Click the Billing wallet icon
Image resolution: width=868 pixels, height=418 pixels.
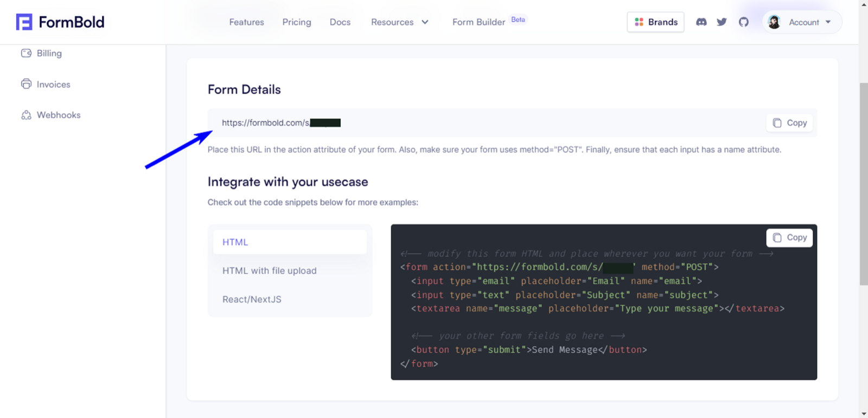coord(26,53)
